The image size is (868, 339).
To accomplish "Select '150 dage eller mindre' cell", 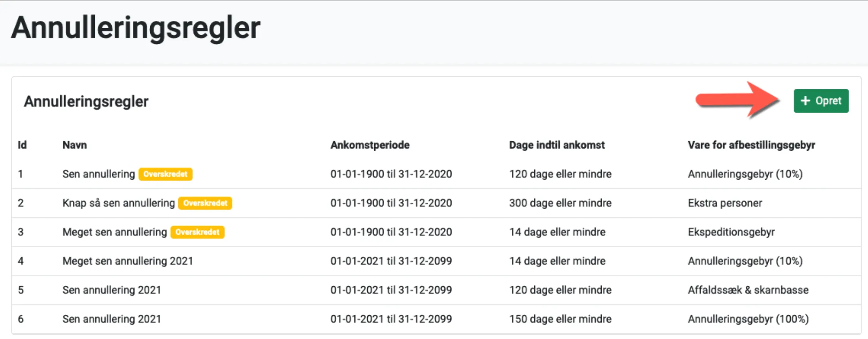I will tap(560, 319).
